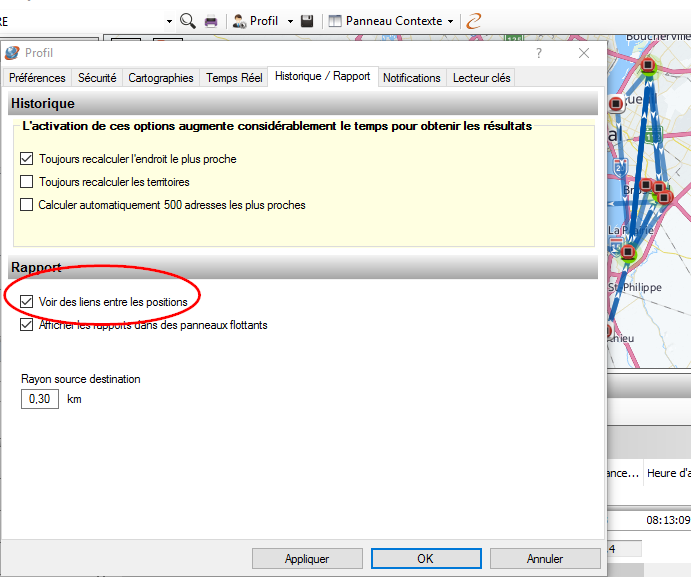Switch to the Cartographies tab
The width and height of the screenshot is (691, 577).
161,78
